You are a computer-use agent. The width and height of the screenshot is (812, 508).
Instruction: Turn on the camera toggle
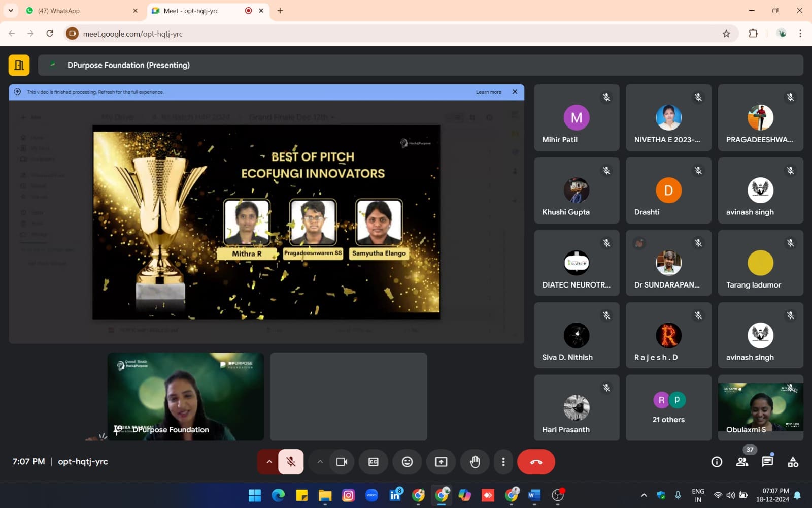point(342,462)
